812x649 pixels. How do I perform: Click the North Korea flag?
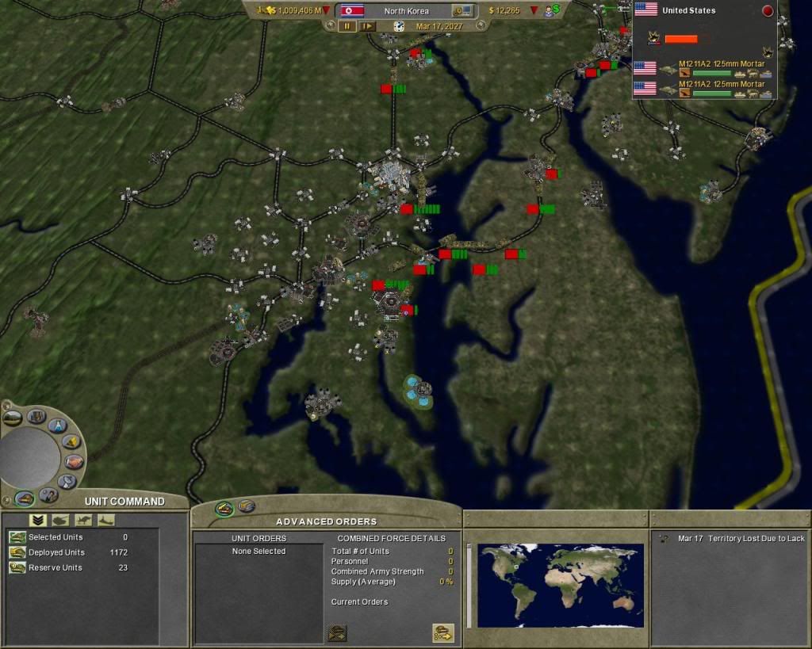coord(353,10)
